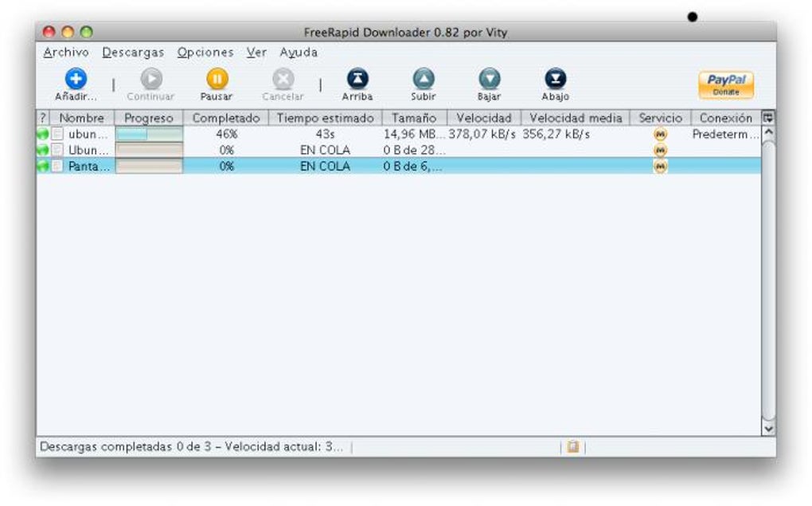Click file type icon of Panta... row
Screen dimensions: 812x506
(x=57, y=167)
